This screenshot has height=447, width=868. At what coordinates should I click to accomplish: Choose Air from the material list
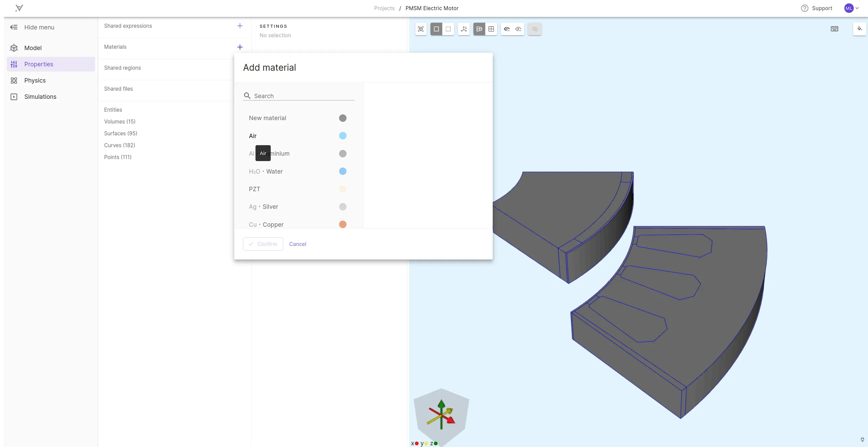pyautogui.click(x=298, y=136)
